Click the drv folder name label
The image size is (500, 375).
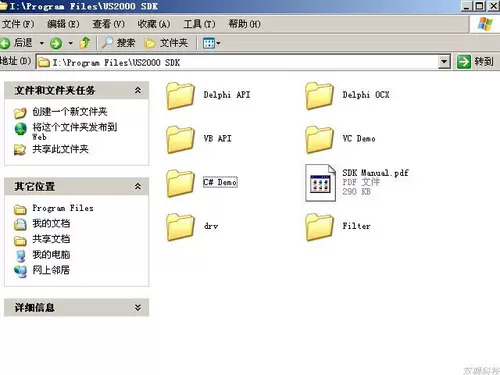click(x=211, y=226)
